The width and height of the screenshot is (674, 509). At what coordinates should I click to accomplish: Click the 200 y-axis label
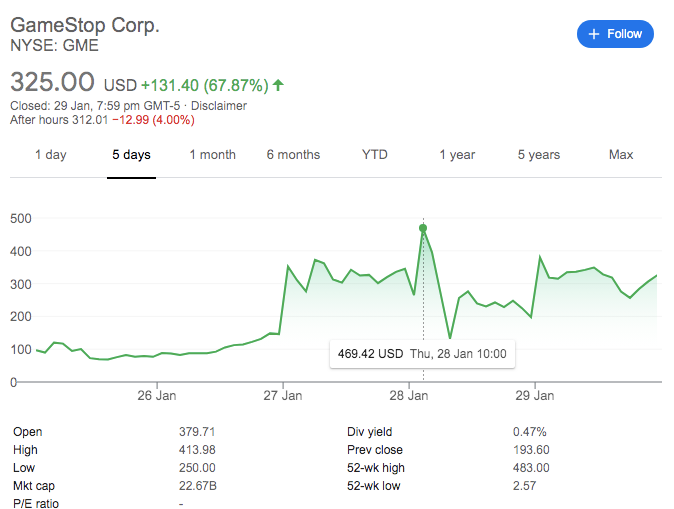21,316
